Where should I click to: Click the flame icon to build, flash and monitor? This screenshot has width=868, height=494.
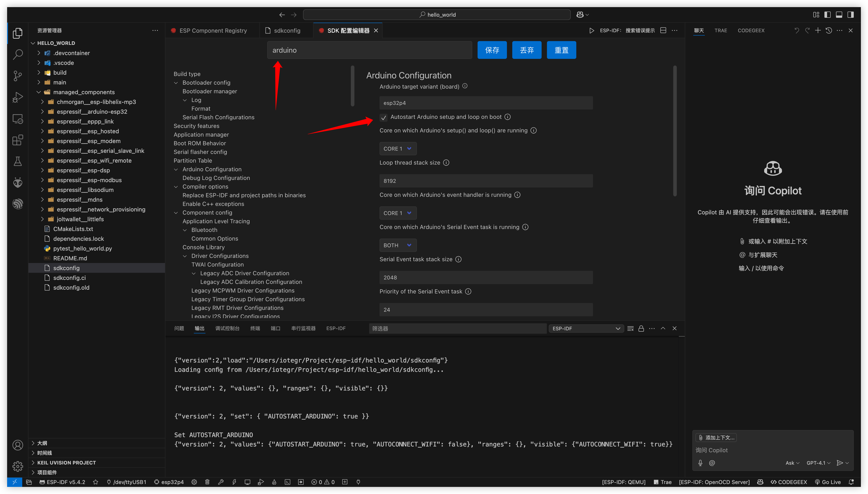click(274, 482)
